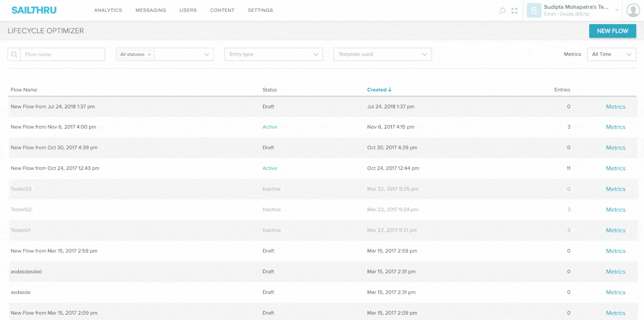The height and width of the screenshot is (320, 644).
Task: Open the Template used dropdown
Action: click(x=383, y=54)
